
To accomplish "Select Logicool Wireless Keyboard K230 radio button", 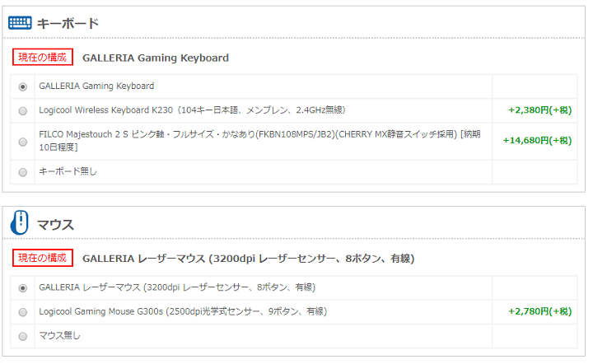I will (23, 111).
